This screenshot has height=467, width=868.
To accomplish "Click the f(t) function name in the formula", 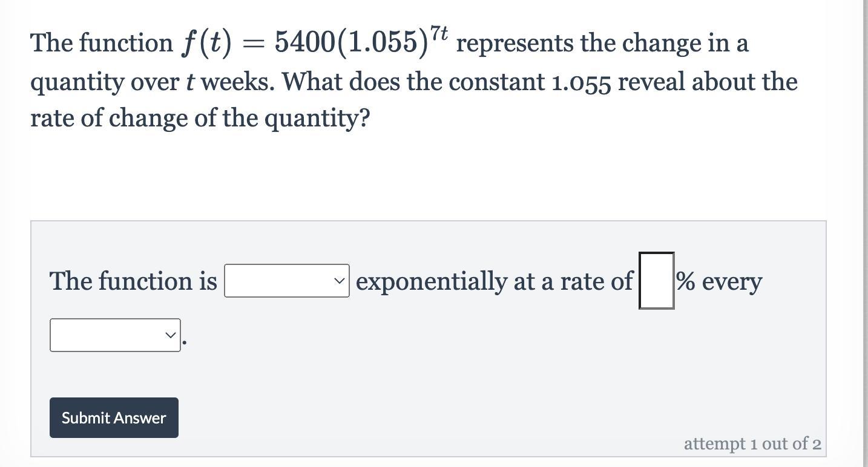I will click(206, 44).
